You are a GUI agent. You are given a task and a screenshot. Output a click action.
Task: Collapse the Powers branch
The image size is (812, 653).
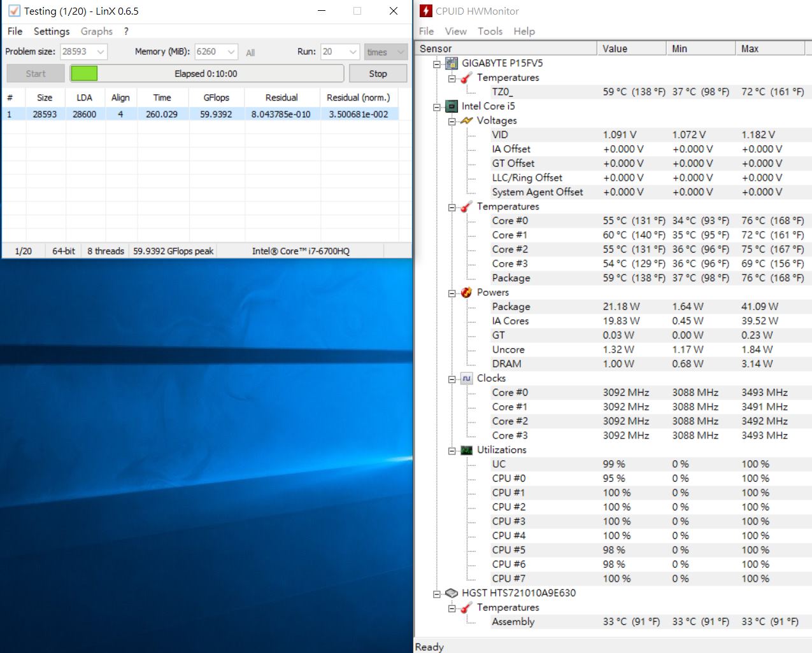click(x=452, y=293)
